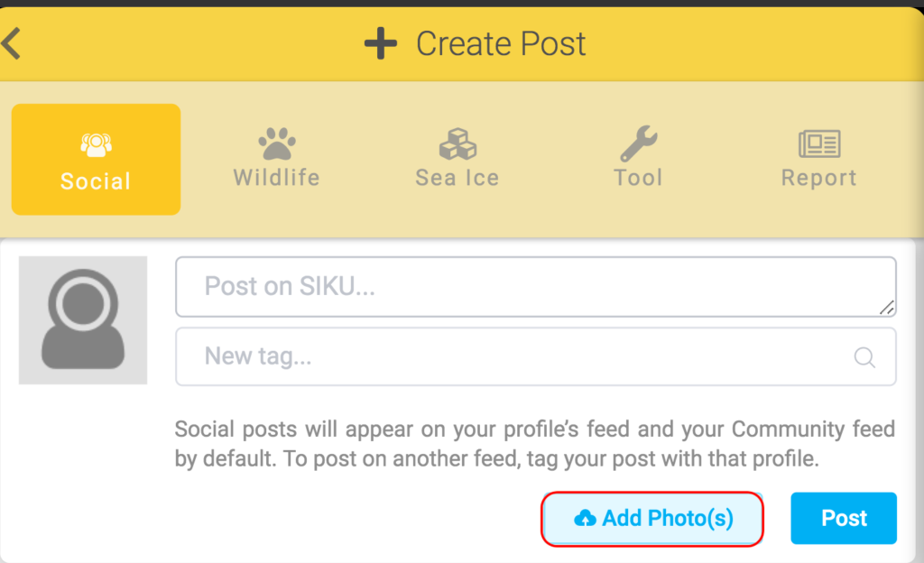This screenshot has height=563, width=924.
Task: Click the cloud upload icon in Add Photo(s)
Action: click(585, 519)
